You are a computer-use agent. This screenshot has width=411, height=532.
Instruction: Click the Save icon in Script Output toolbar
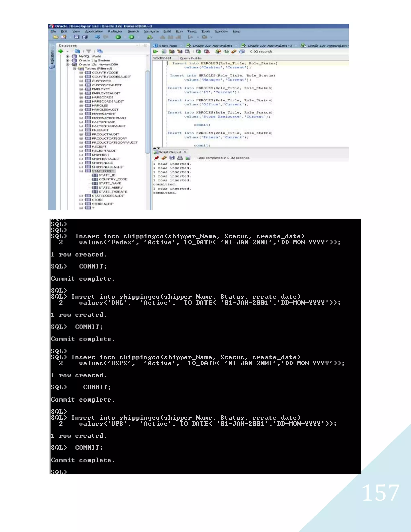172,158
